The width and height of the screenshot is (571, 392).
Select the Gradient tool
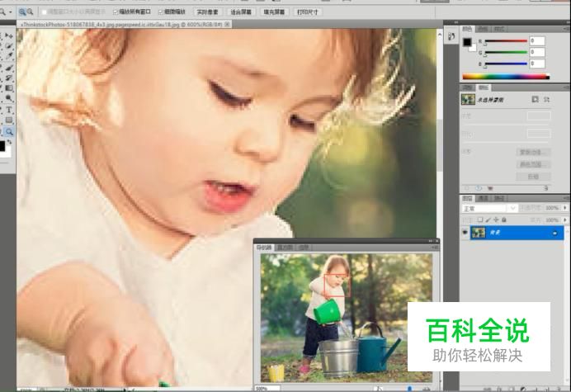9,87
